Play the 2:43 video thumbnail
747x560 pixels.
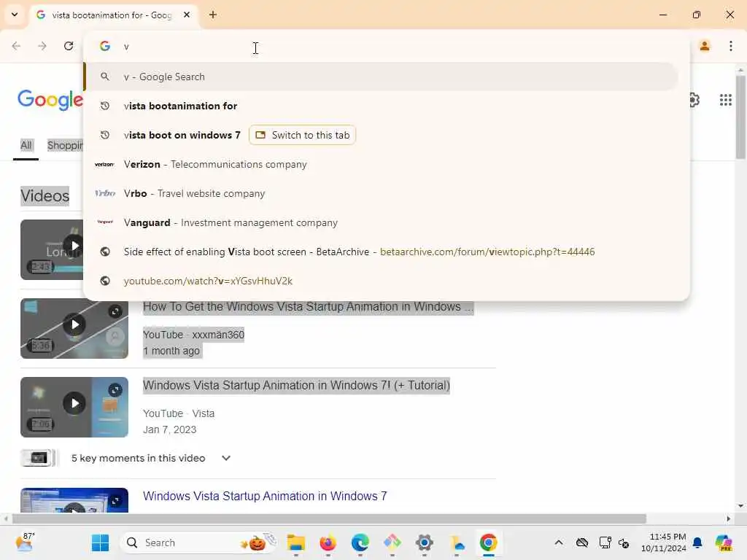pos(52,249)
